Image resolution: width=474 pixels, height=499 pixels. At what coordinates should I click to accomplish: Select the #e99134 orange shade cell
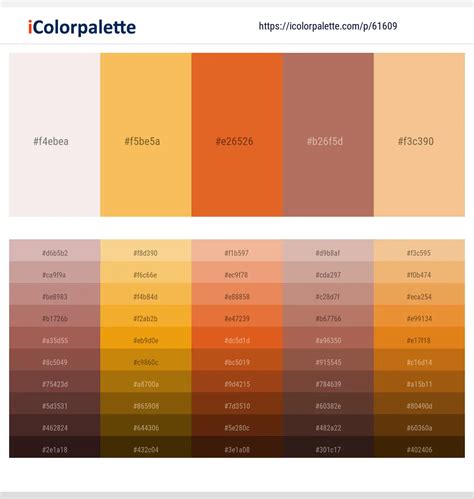pos(419,316)
